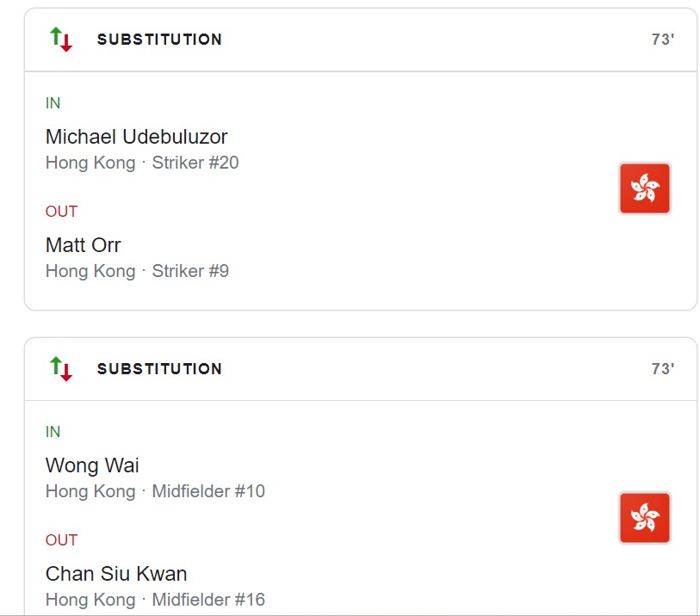
Task: Click the "Hong Kong · Midfielder #10" detail
Action: (155, 491)
